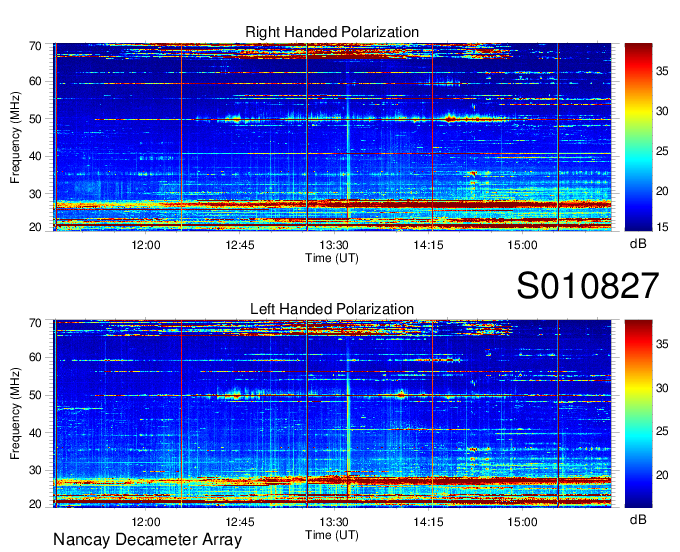Click 12:45 tick label on upper plot
680x552 pixels.
pyautogui.click(x=240, y=245)
